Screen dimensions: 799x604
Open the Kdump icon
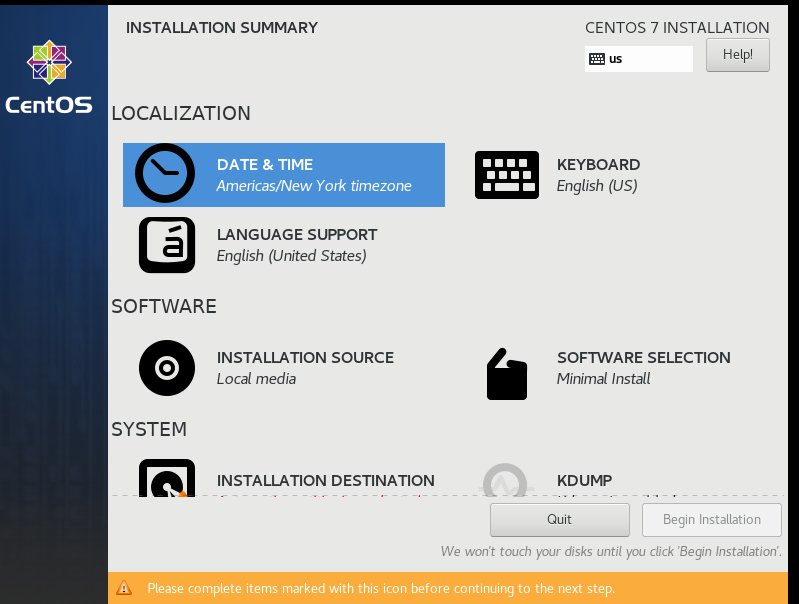[x=505, y=479]
